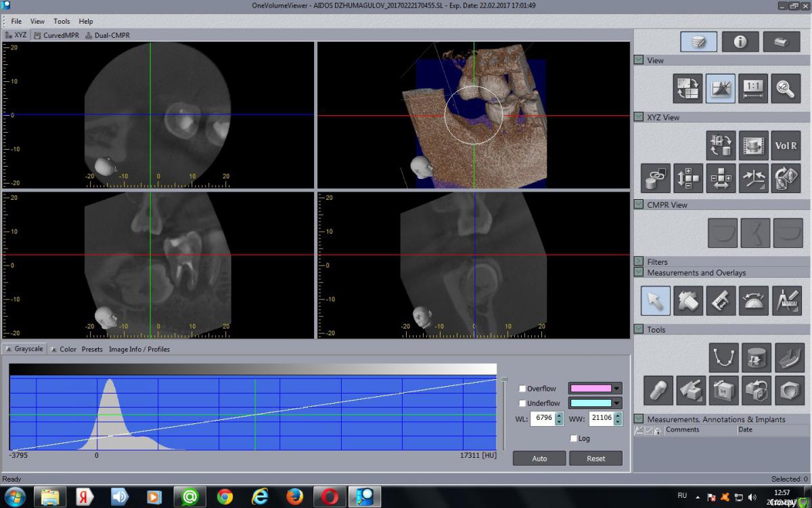Screen dimensions: 812x508
Task: Select the dental arch curve tool
Action: click(x=723, y=358)
